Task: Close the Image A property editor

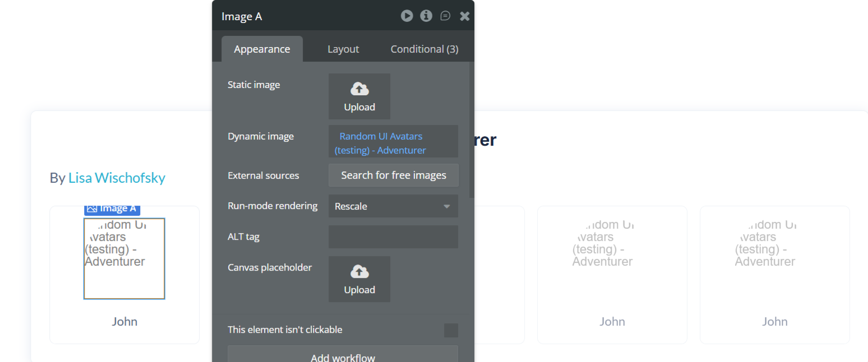Action: click(x=464, y=16)
